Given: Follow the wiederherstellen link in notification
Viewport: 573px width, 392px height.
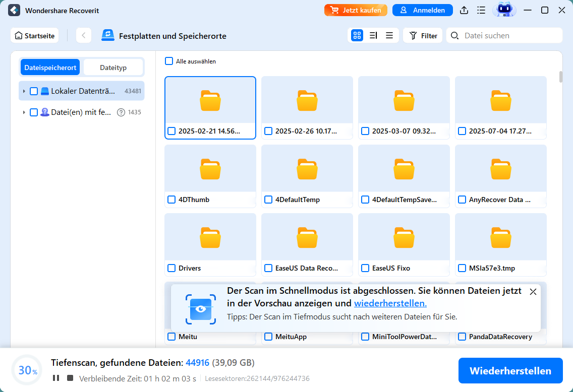Looking at the screenshot, I should [390, 303].
